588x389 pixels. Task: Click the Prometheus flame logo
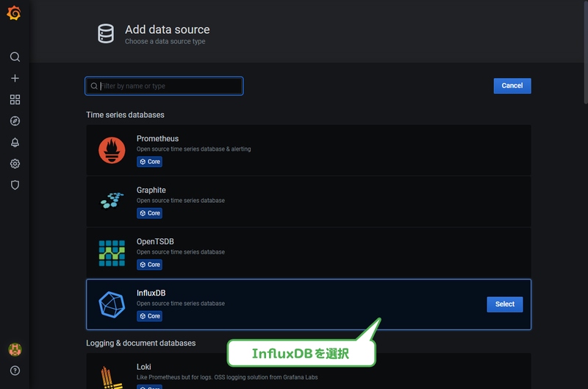112,150
